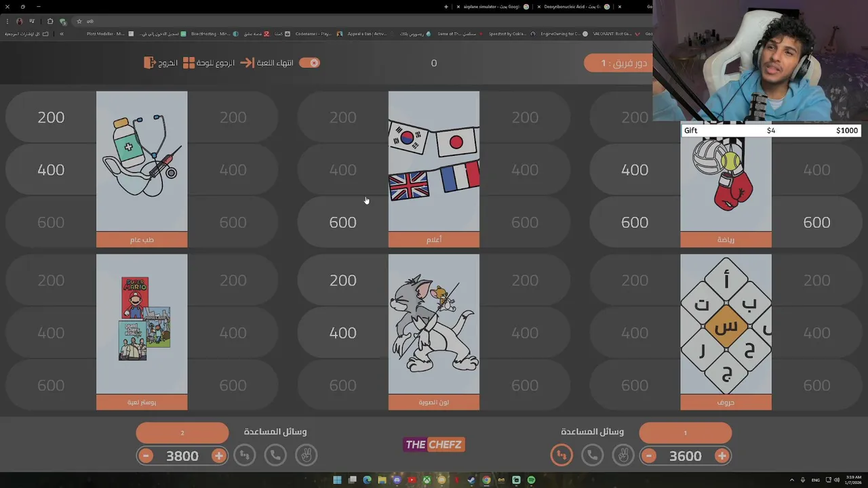Click the ENG language indicator
The height and width of the screenshot is (488, 868).
point(816,480)
